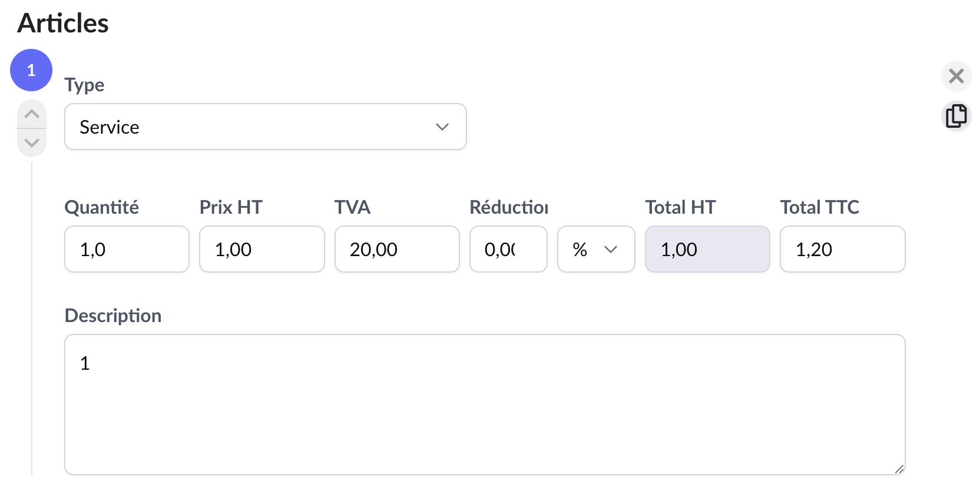Viewport: 980px width, 504px height.
Task: Click the greyed Total HT field
Action: (707, 249)
